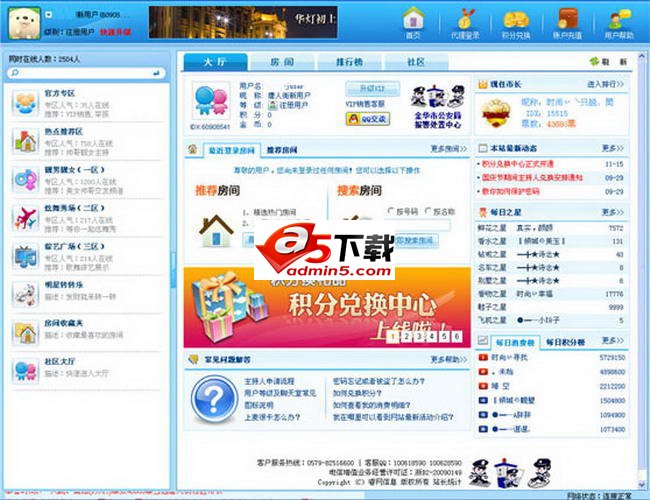Click the main panel scrollbar up arrow
This screenshot has height=500, width=650.
tap(642, 56)
